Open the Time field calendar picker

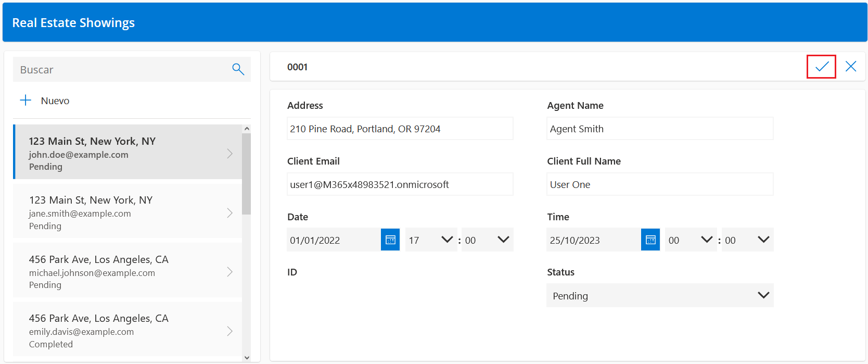[650, 240]
